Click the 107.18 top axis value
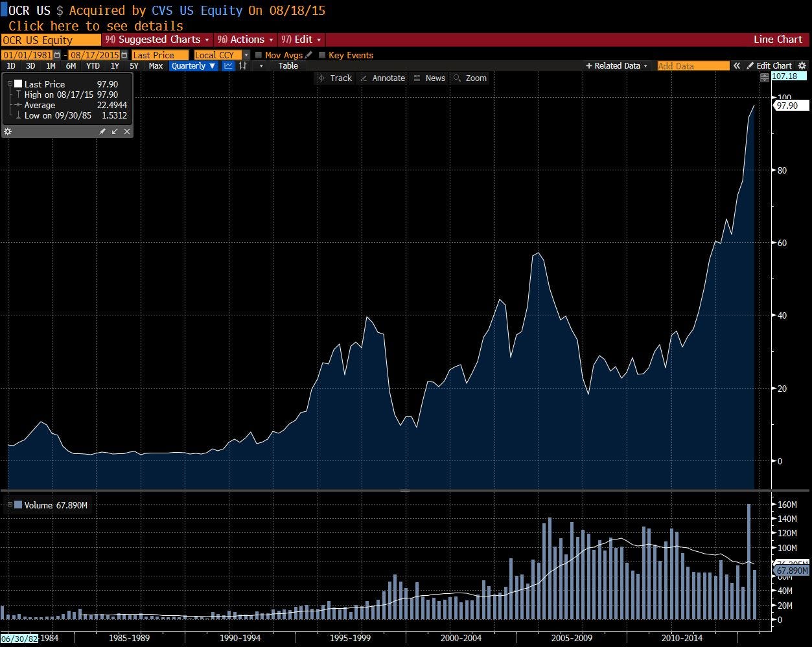 [787, 76]
